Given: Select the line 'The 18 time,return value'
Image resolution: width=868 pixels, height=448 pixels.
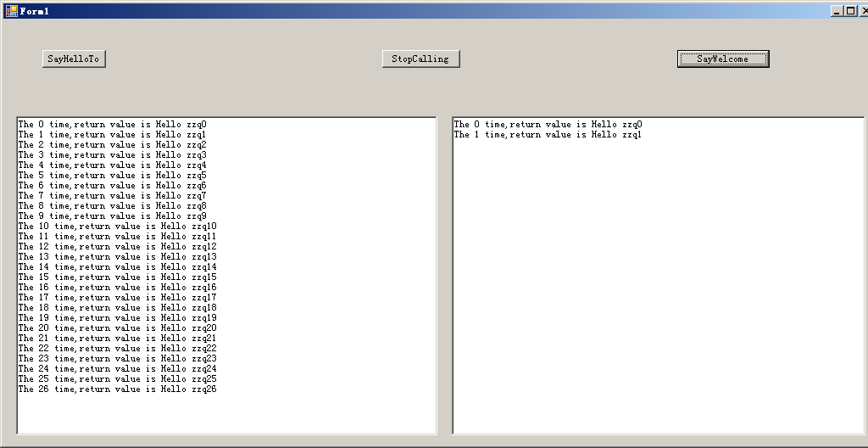Looking at the screenshot, I should pyautogui.click(x=117, y=307).
